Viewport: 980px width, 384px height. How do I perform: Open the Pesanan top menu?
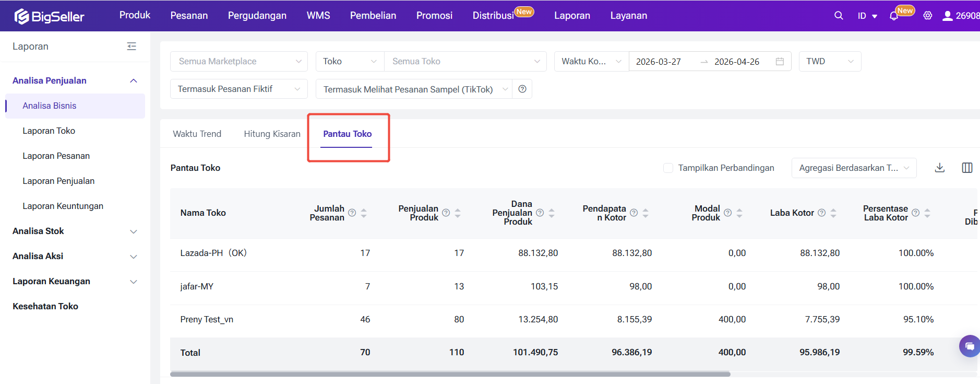189,16
